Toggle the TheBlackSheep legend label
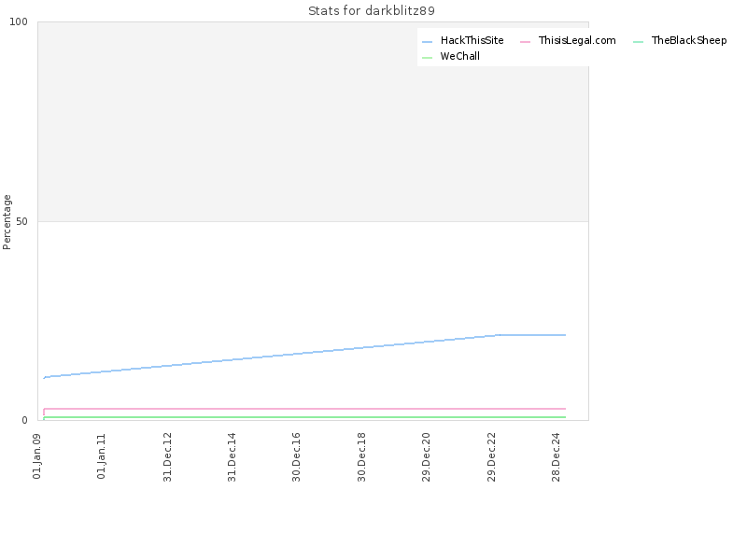Screen dimensions: 747x560 click(689, 40)
